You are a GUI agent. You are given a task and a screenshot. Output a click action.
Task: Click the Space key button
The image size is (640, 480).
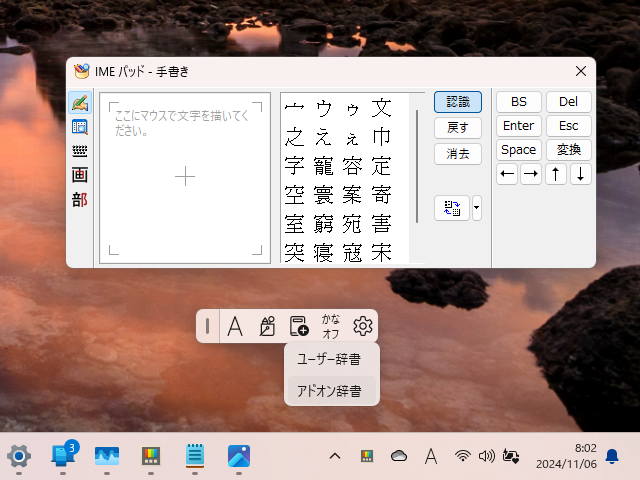(x=519, y=150)
